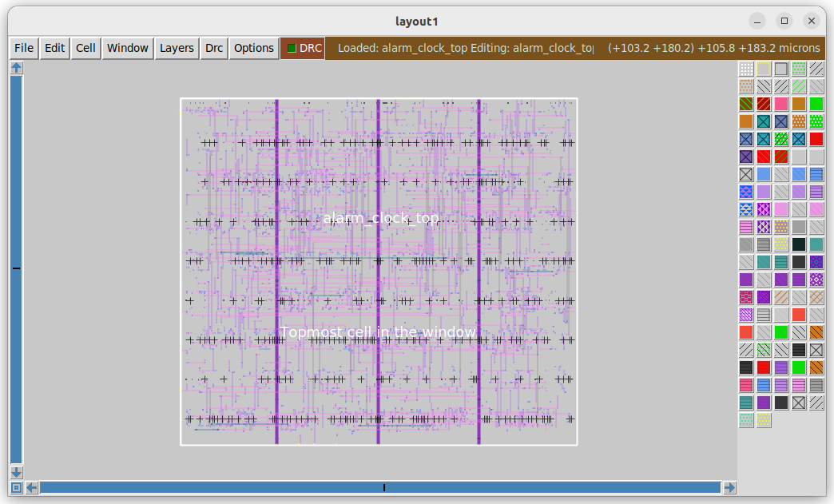Pick the red swatch with green stripes
Image resolution: width=834 pixels, height=504 pixels.
tap(783, 157)
